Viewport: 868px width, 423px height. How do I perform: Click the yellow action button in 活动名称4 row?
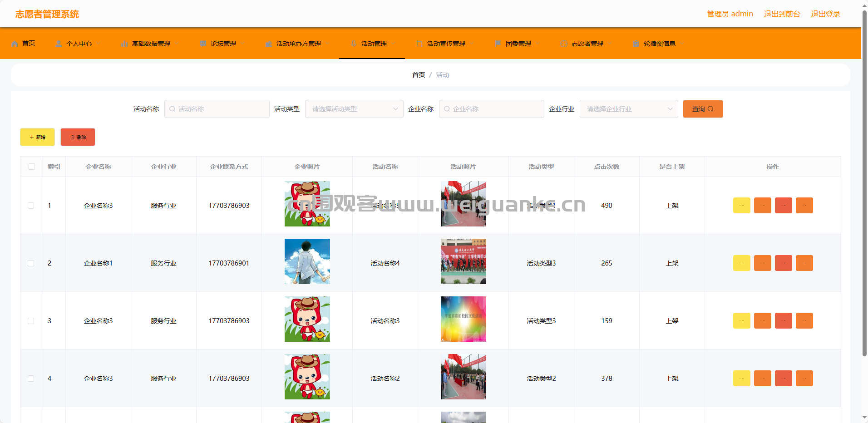point(742,263)
